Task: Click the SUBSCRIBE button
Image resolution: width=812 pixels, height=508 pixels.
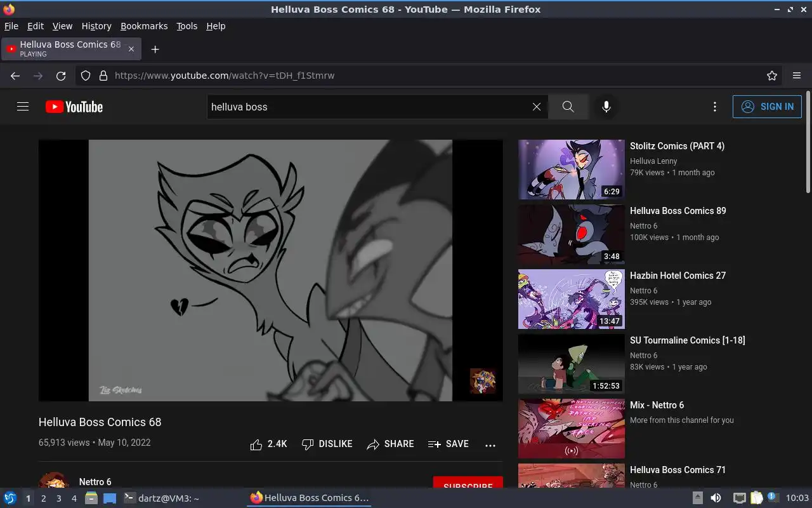Action: [468, 483]
